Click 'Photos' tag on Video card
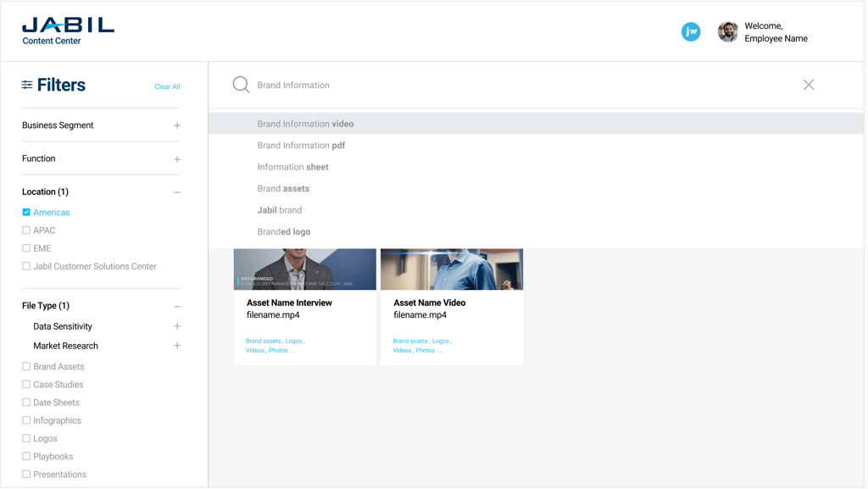The width and height of the screenshot is (868, 489). click(426, 351)
